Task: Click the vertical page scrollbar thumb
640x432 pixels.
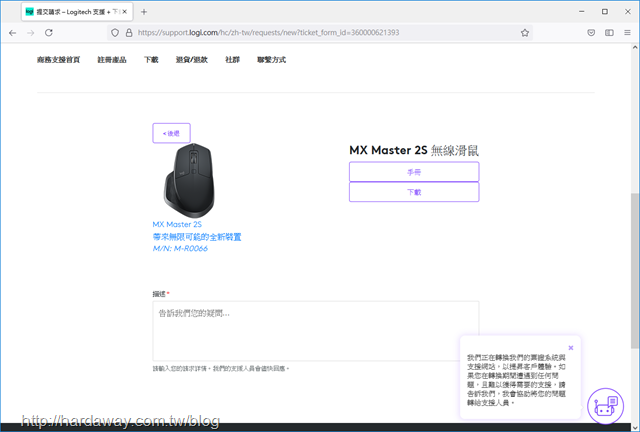Action: [635, 270]
